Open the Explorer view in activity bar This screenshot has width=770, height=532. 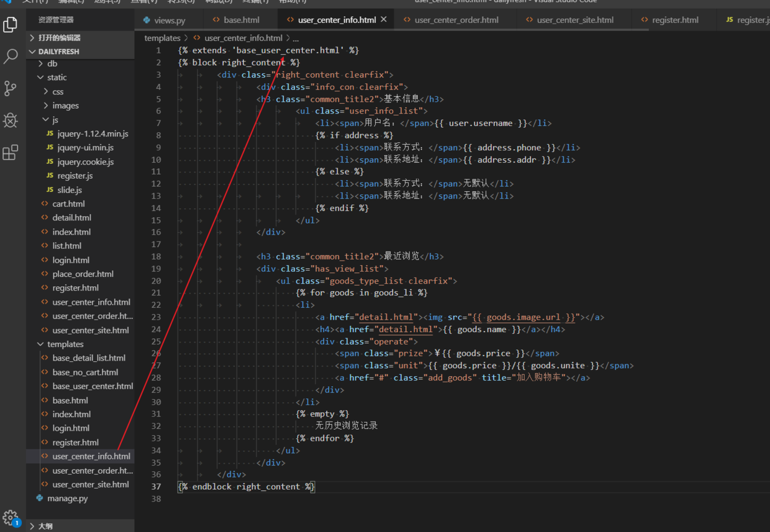pos(11,24)
